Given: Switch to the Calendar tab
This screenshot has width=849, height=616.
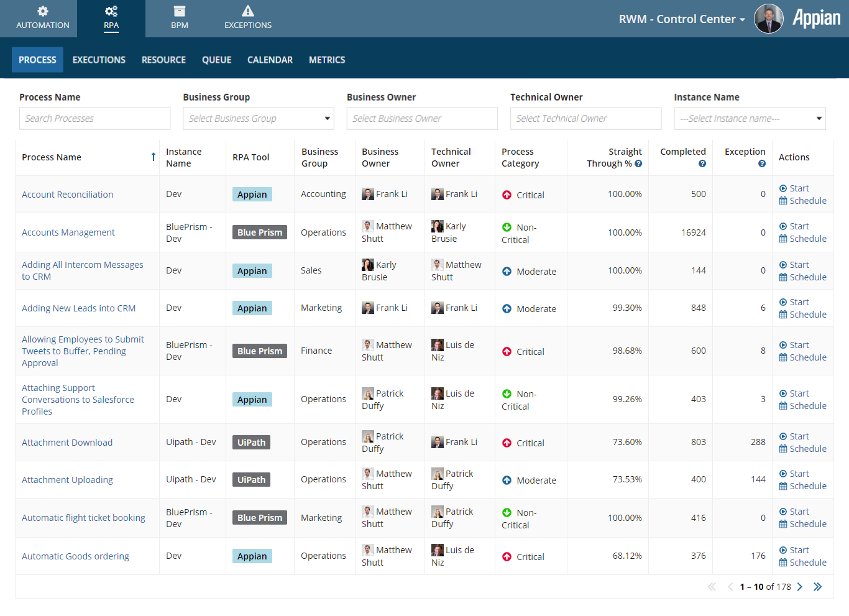Looking at the screenshot, I should (270, 60).
